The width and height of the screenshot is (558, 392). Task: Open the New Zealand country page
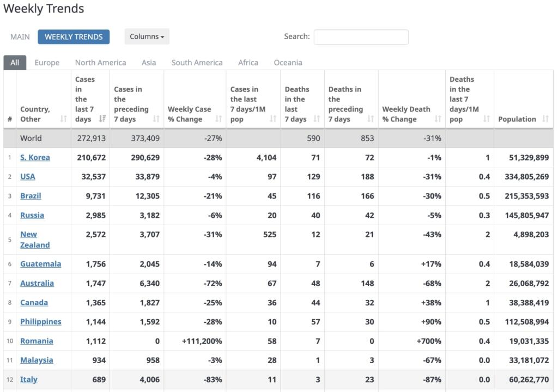tap(34, 239)
